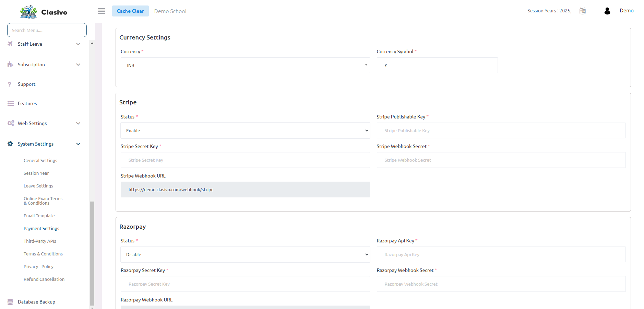Screen dimensions: 644x309
Task: Click the Razorpay Webhook Secret field
Action: (501, 284)
